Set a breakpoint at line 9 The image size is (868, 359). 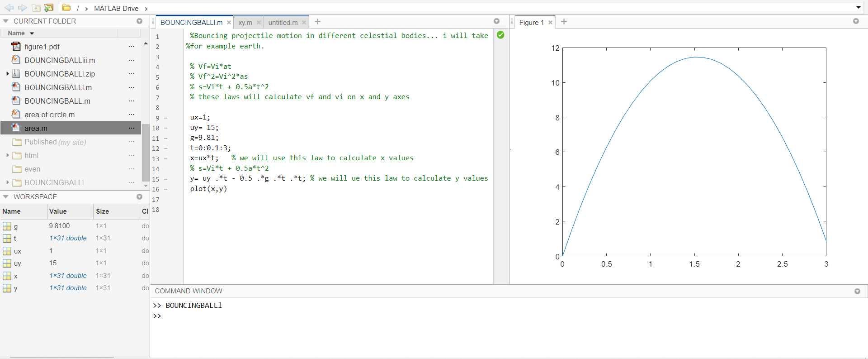point(166,118)
